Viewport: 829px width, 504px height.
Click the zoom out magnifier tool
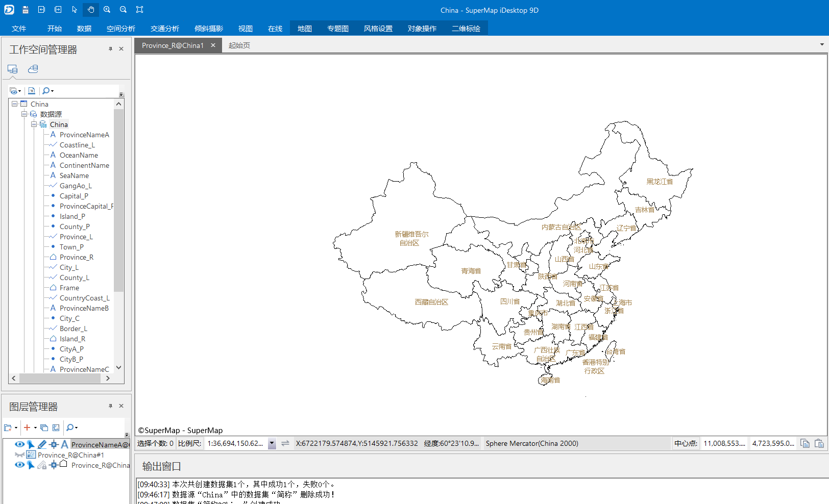click(x=123, y=10)
